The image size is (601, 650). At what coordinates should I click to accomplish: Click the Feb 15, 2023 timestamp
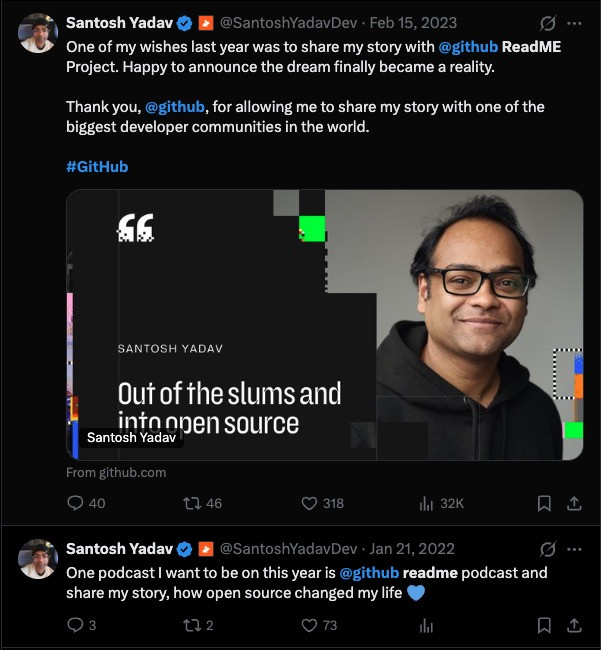[413, 23]
